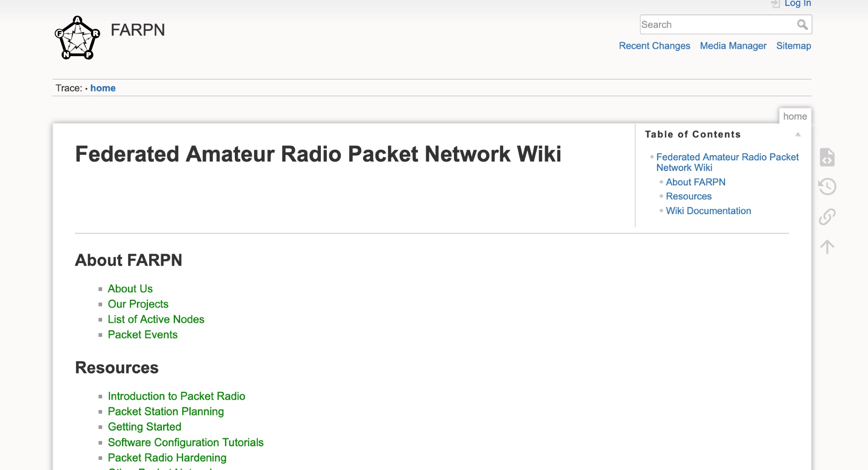Open the Media Manager
Viewport: 868px width, 470px height.
732,45
